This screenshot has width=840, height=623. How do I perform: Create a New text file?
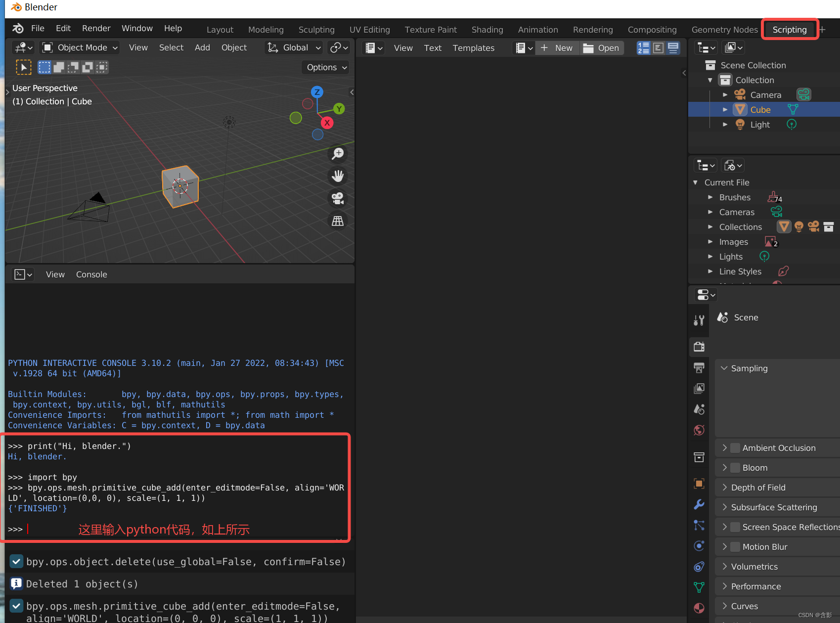click(557, 48)
